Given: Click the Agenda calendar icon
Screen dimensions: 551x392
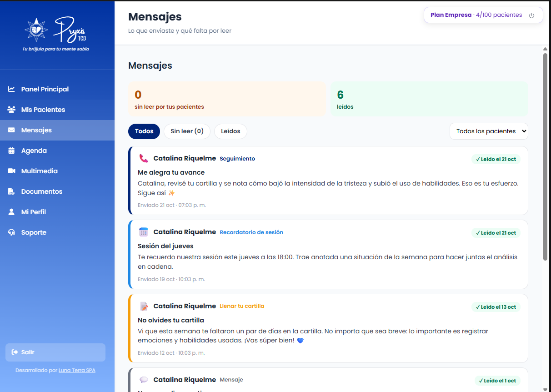Looking at the screenshot, I should [11, 151].
